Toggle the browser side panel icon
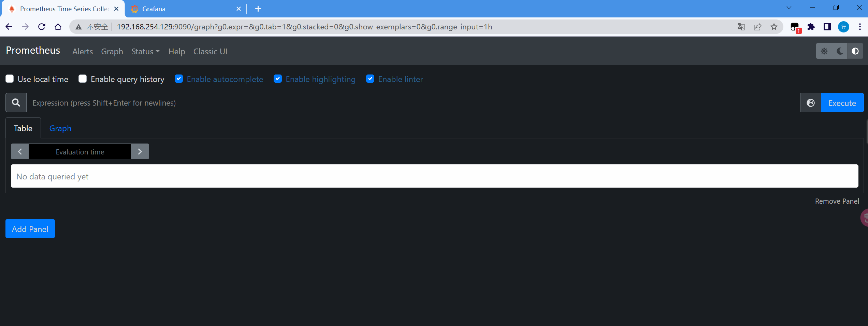Screen dimensions: 868x326 pos(827,27)
